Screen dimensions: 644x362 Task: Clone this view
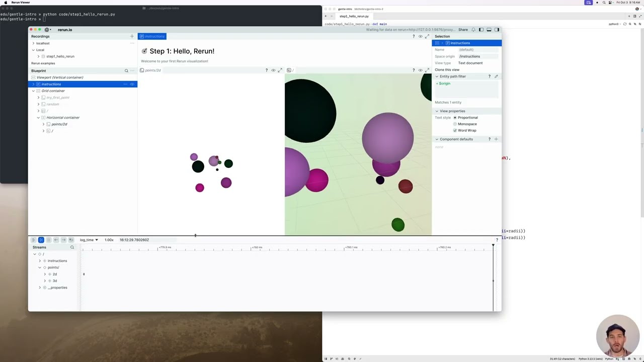447,70
